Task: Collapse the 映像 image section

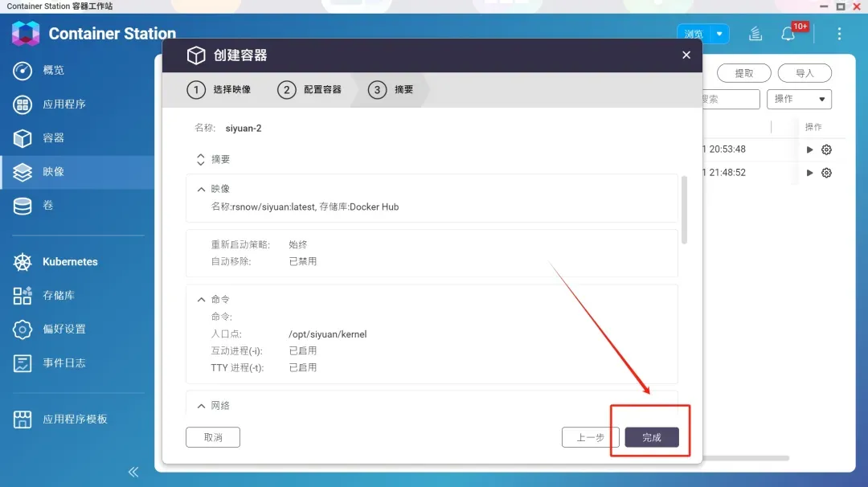Action: (x=201, y=189)
